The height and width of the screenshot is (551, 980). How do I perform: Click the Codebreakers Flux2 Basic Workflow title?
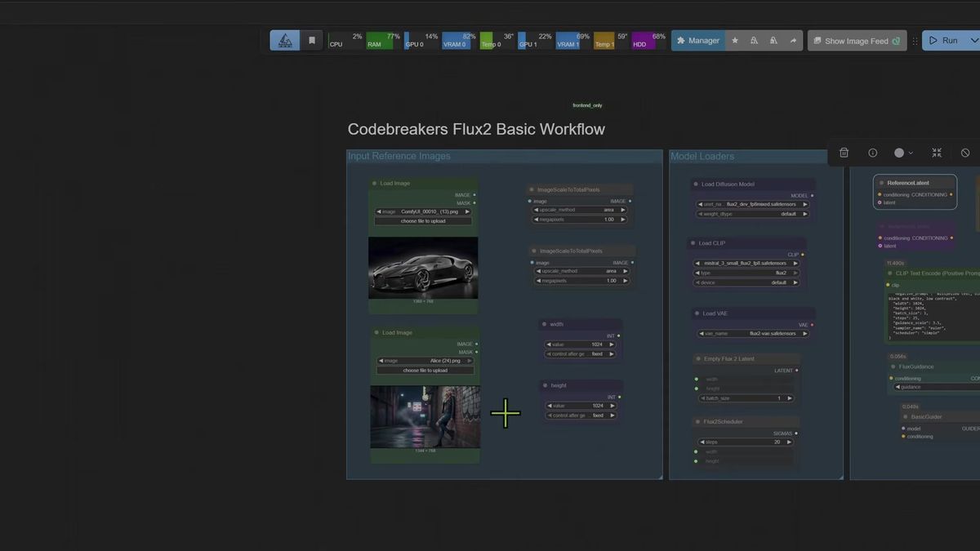pos(476,129)
